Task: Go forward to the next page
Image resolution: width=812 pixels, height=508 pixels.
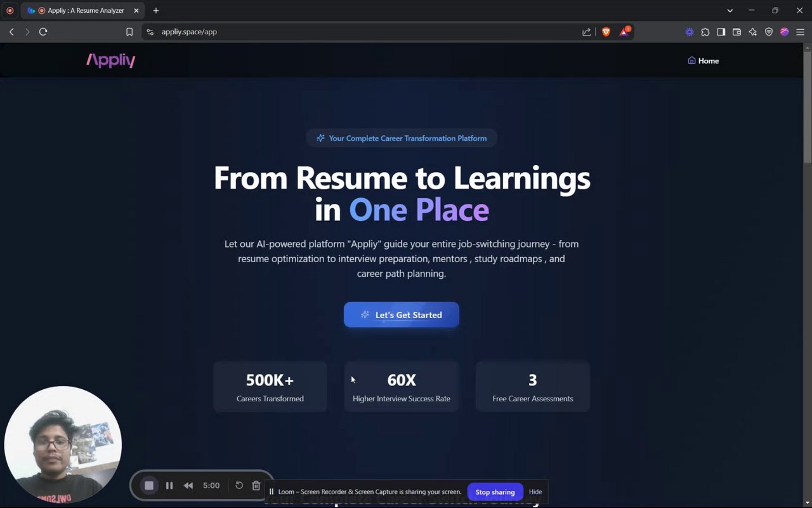Action: click(27, 32)
